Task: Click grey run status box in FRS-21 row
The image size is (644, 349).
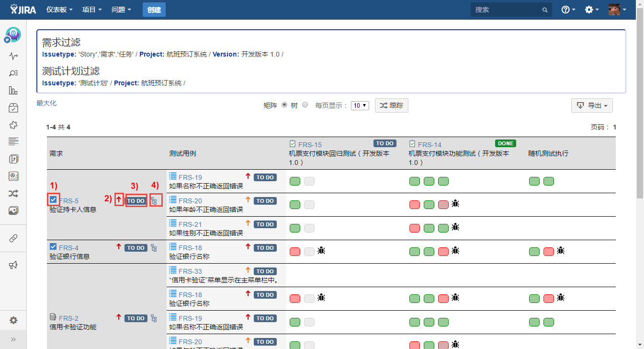Action: click(309, 228)
